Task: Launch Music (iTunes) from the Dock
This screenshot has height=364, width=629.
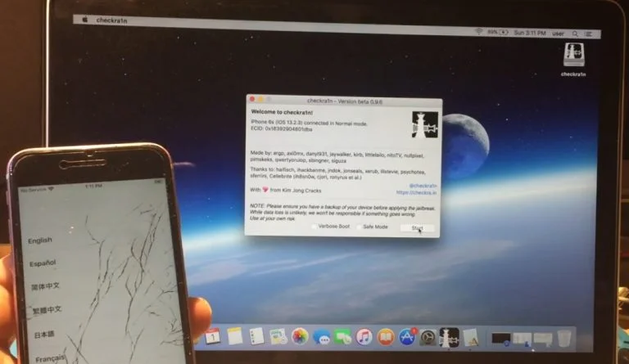Action: click(x=364, y=336)
